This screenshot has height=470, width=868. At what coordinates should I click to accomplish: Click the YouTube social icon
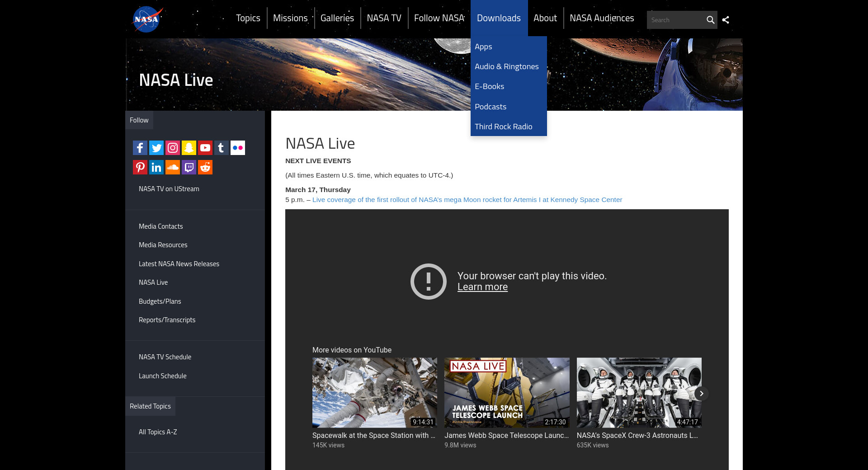205,148
